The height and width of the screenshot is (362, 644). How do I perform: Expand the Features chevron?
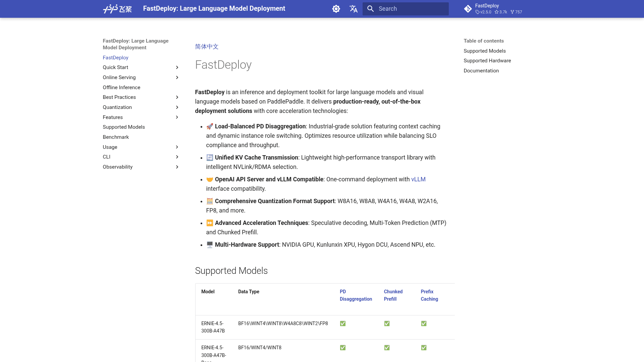[177, 117]
